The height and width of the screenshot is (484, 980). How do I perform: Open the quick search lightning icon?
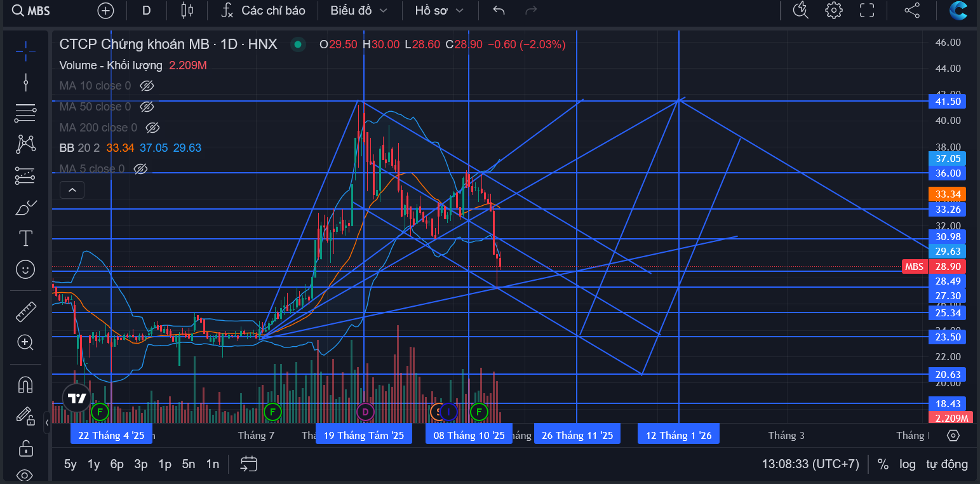801,10
